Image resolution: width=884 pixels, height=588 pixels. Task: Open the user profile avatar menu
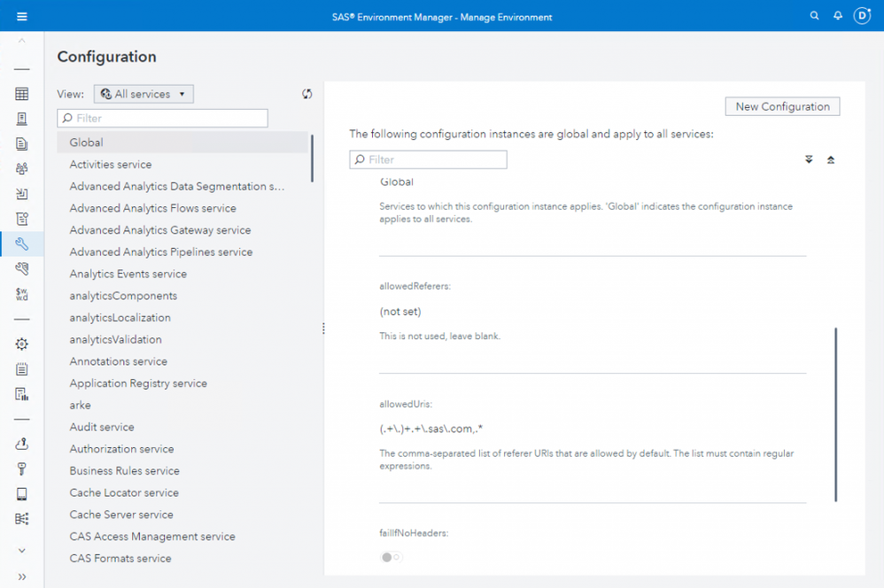click(x=862, y=16)
